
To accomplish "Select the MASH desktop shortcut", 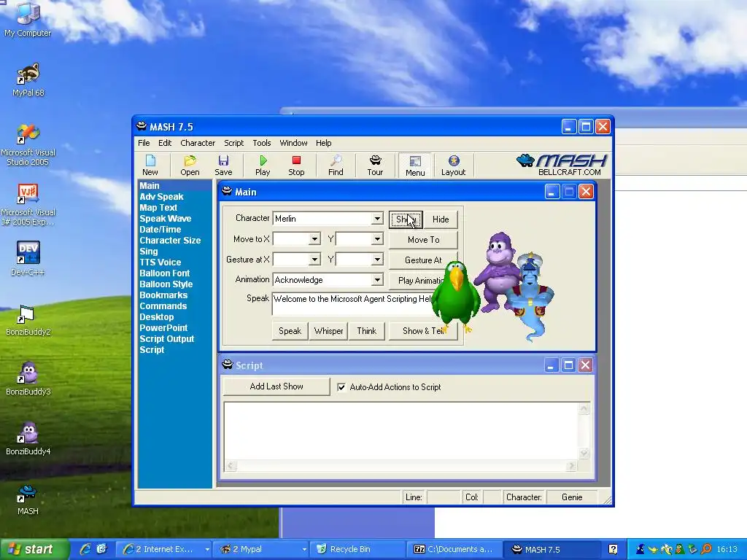I will coord(28,499).
